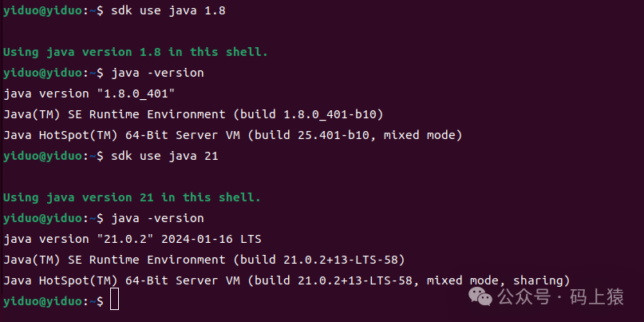Viewport: 644px width, 322px height.
Task: Click the first 'java -version' command
Action: [x=158, y=74]
